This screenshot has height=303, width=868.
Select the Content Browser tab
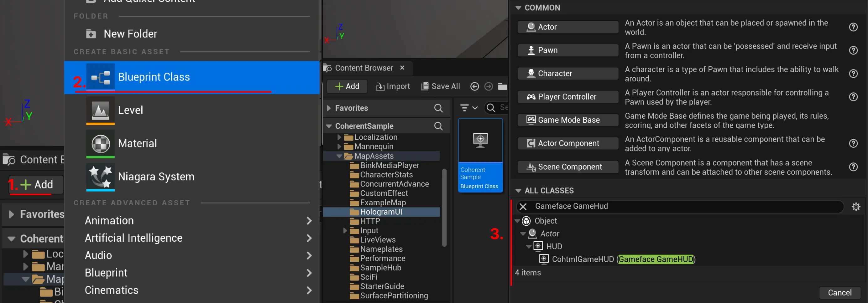[x=363, y=68]
